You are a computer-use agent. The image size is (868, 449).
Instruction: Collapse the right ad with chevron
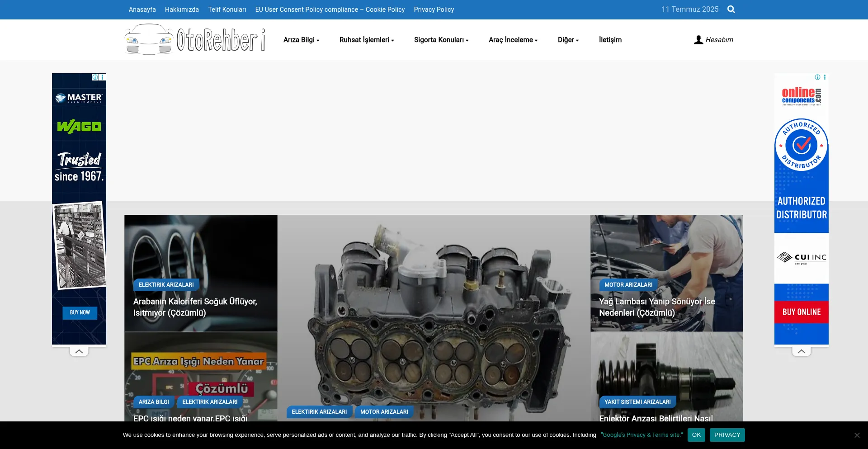(802, 351)
